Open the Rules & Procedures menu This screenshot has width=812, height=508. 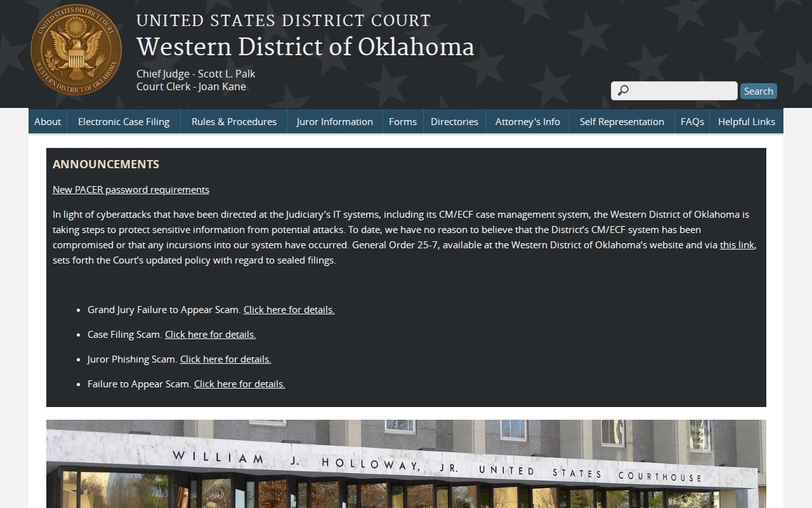234,121
